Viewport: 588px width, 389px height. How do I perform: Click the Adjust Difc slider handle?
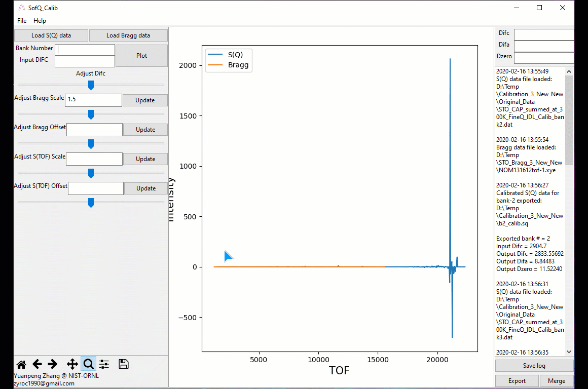(x=91, y=85)
